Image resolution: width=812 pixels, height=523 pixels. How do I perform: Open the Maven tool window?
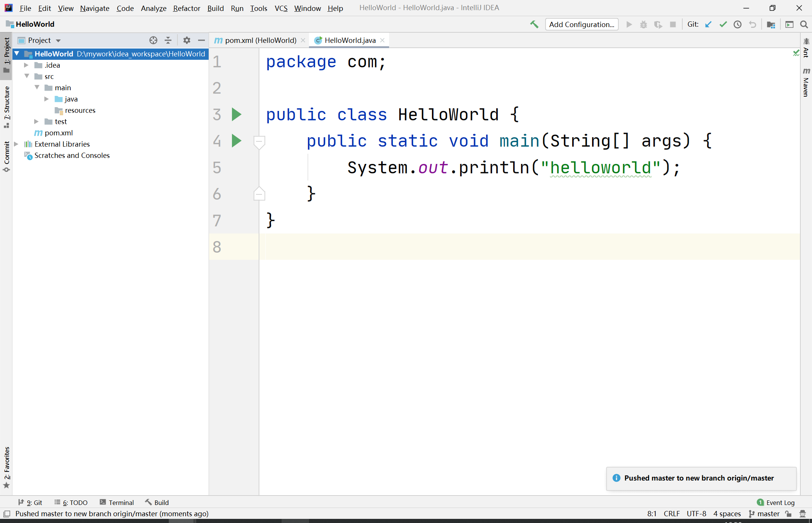(806, 82)
